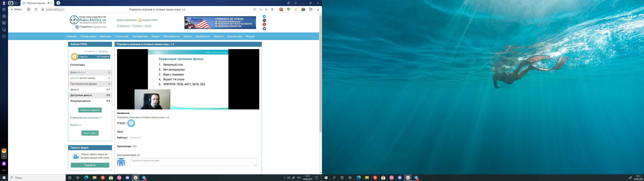Switch to reader mode icon
This screenshot has height=181, width=644.
[266, 10]
